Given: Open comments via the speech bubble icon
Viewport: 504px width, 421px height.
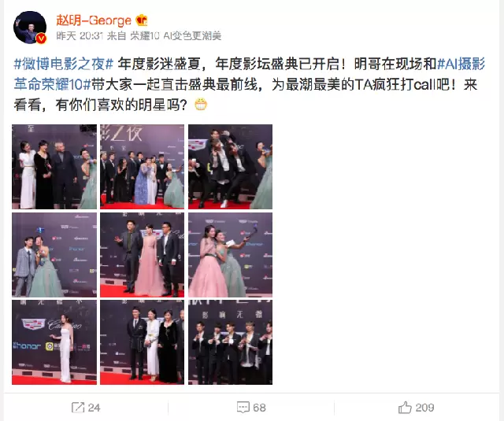Looking at the screenshot, I should click(243, 408).
